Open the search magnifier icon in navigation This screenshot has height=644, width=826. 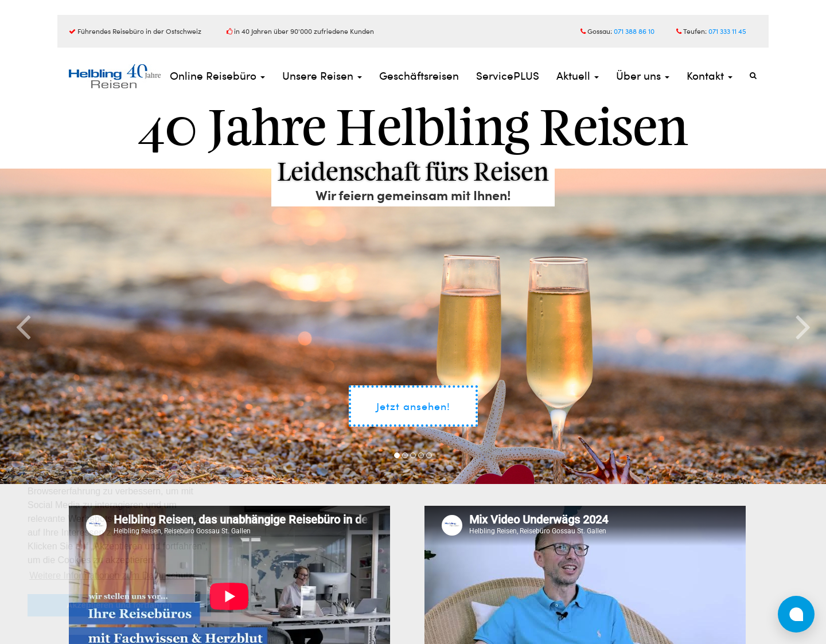(753, 76)
